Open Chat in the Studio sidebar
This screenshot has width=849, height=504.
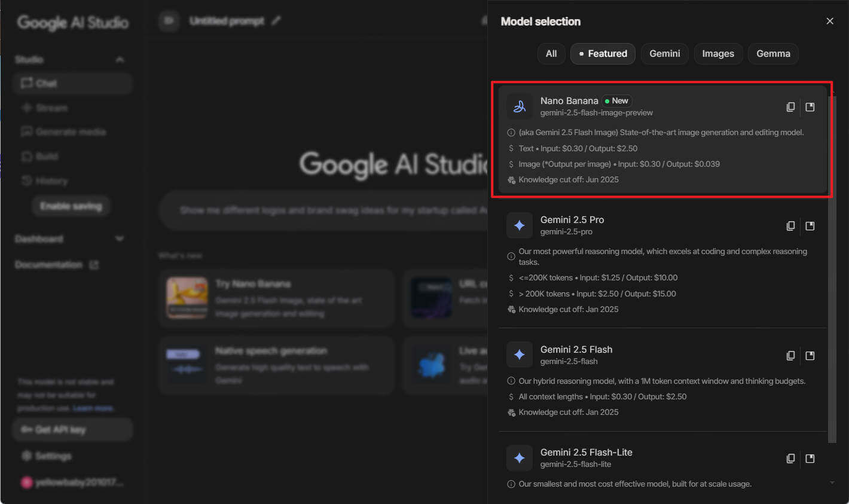pos(72,83)
